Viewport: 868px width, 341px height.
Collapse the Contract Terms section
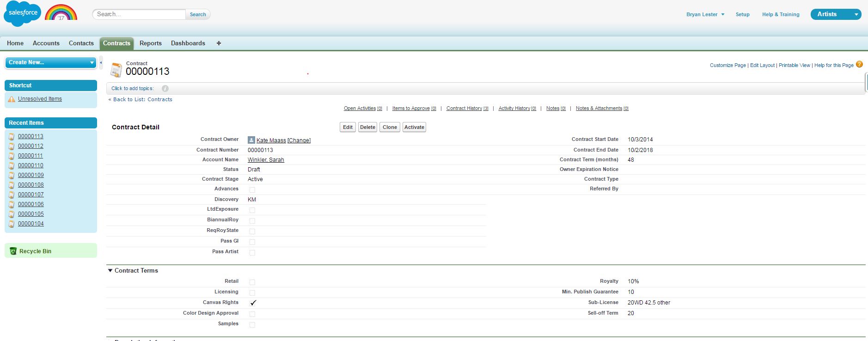point(110,271)
